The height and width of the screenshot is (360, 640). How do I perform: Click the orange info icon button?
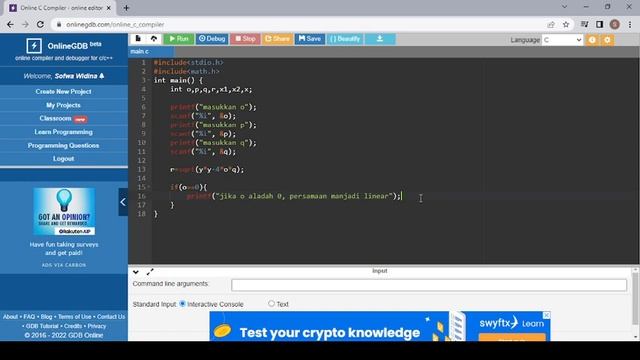point(592,40)
